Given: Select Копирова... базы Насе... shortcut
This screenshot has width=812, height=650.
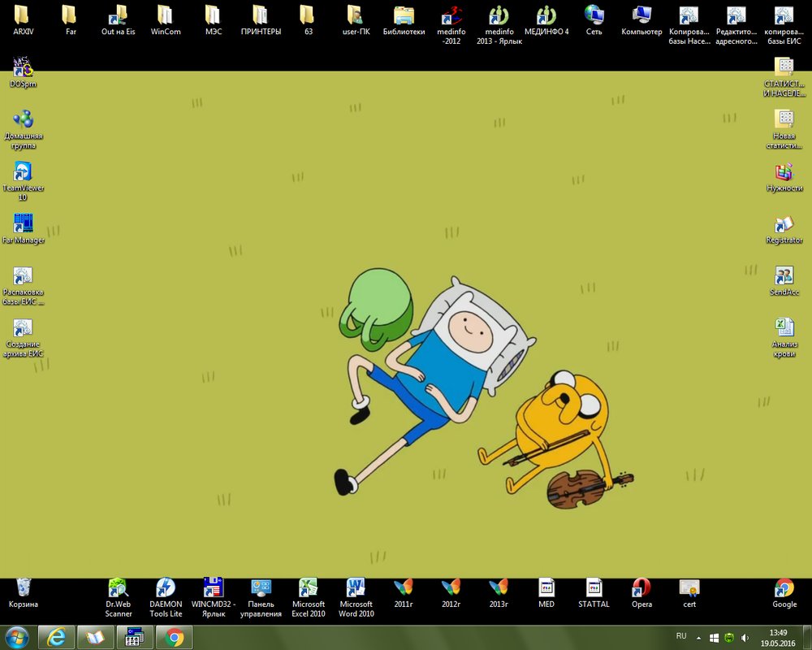Looking at the screenshot, I should click(689, 25).
